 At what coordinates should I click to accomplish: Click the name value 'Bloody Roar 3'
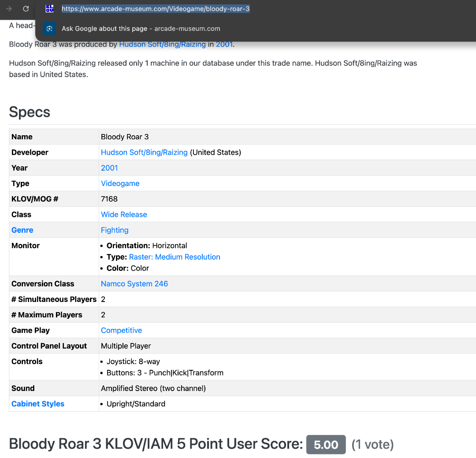[x=125, y=137]
